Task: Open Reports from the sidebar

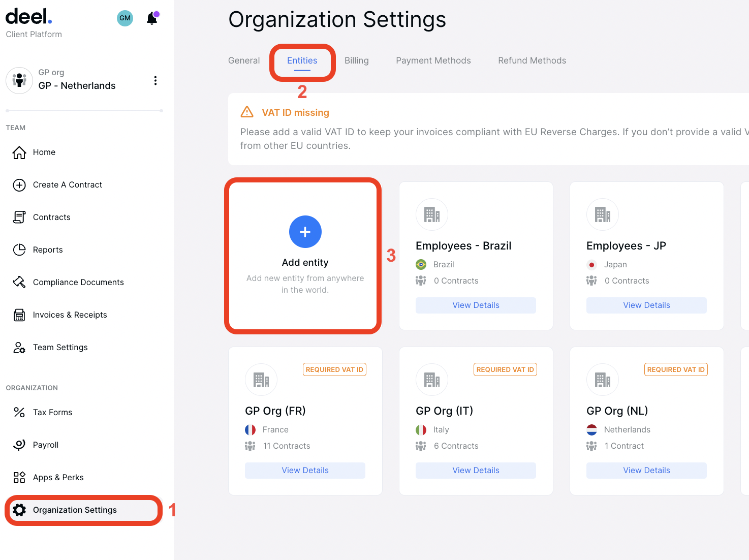Action: (x=48, y=250)
